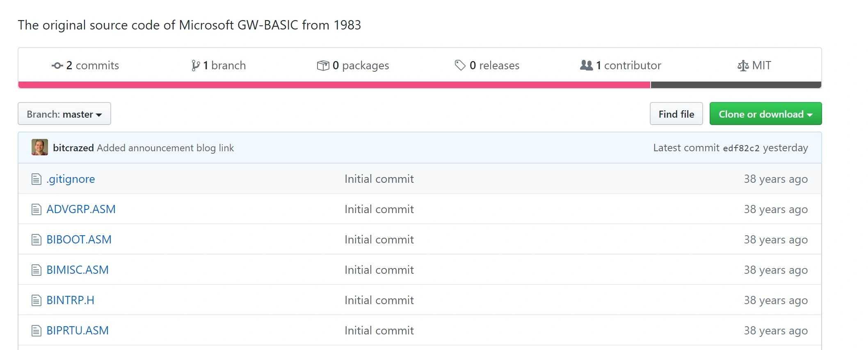Click '38 years ago' in the BIMISC.ASM row
This screenshot has width=868, height=350.
776,270
